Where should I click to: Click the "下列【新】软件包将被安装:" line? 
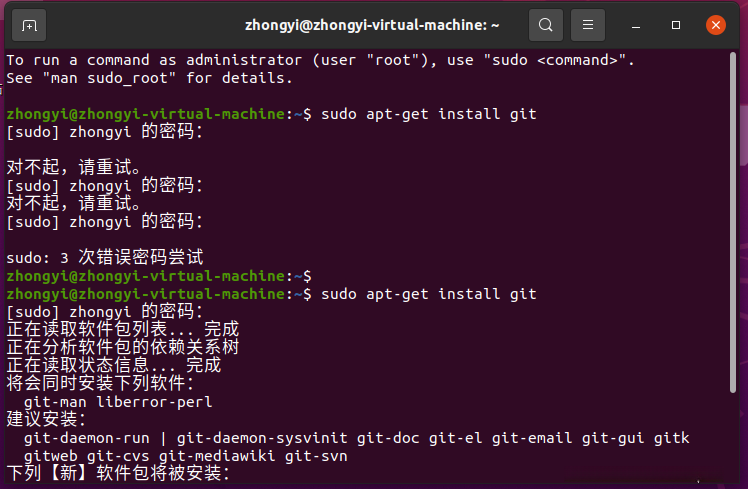coord(118,473)
